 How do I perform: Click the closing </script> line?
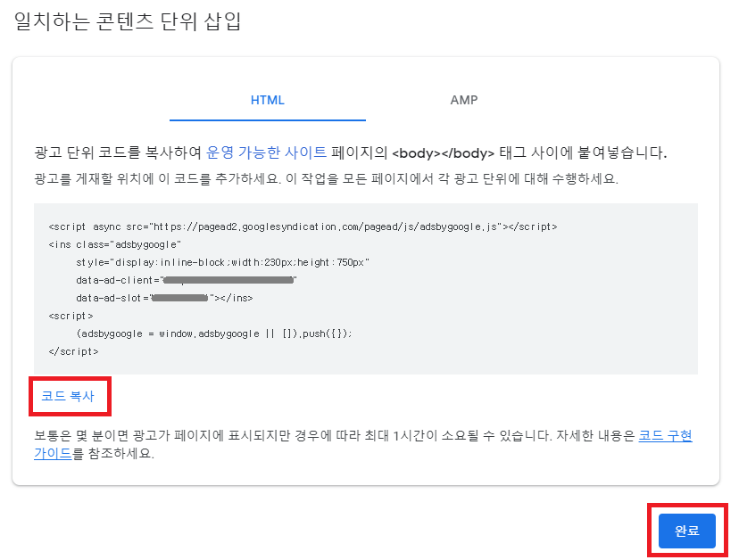tap(73, 352)
